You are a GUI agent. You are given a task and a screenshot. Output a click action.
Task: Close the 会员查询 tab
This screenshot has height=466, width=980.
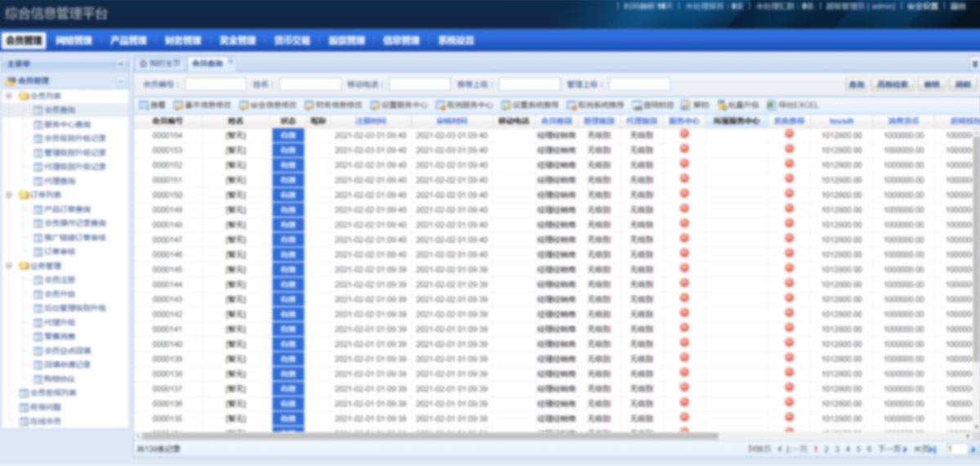tap(230, 61)
